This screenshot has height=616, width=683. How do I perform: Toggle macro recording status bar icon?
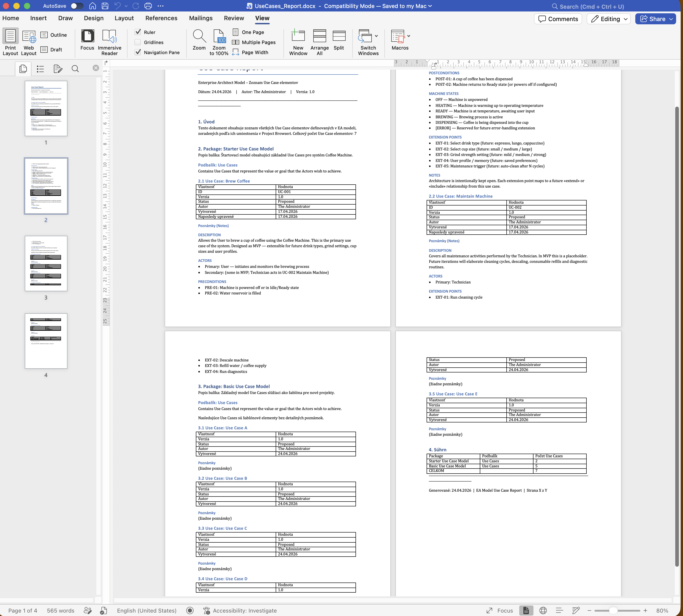pyautogui.click(x=190, y=610)
